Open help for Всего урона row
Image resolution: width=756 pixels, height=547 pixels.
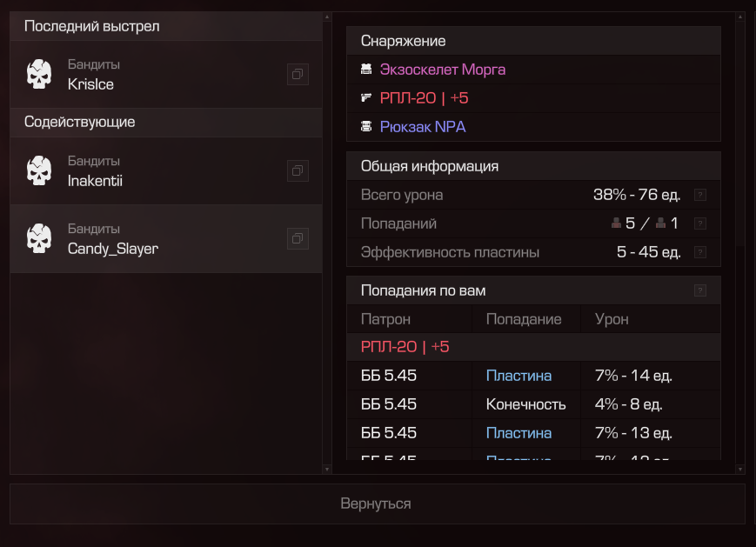[x=700, y=195]
